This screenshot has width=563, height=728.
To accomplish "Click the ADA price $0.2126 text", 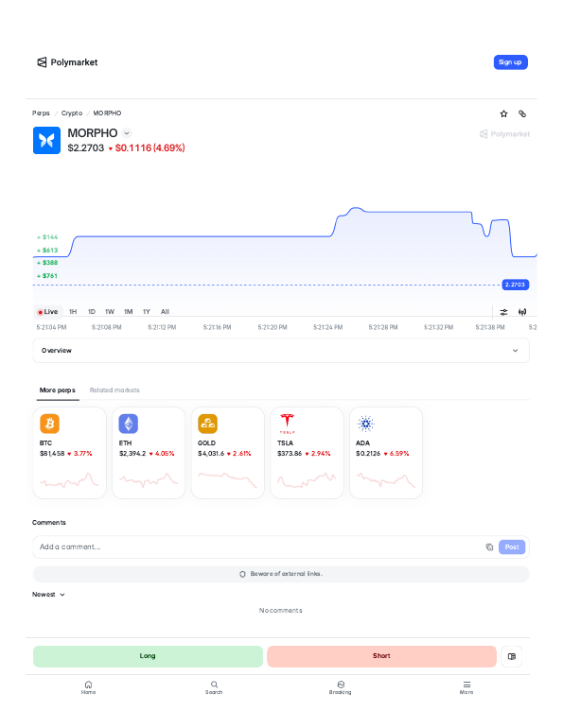I will tap(368, 454).
